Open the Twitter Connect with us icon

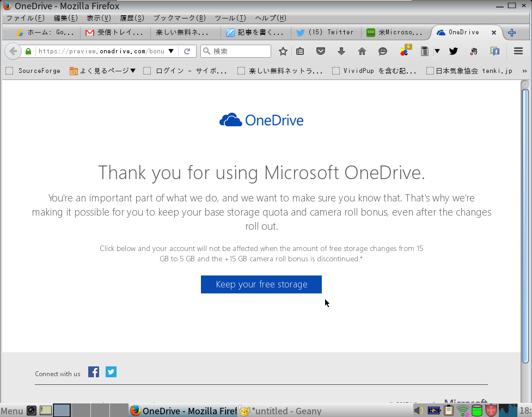111,372
